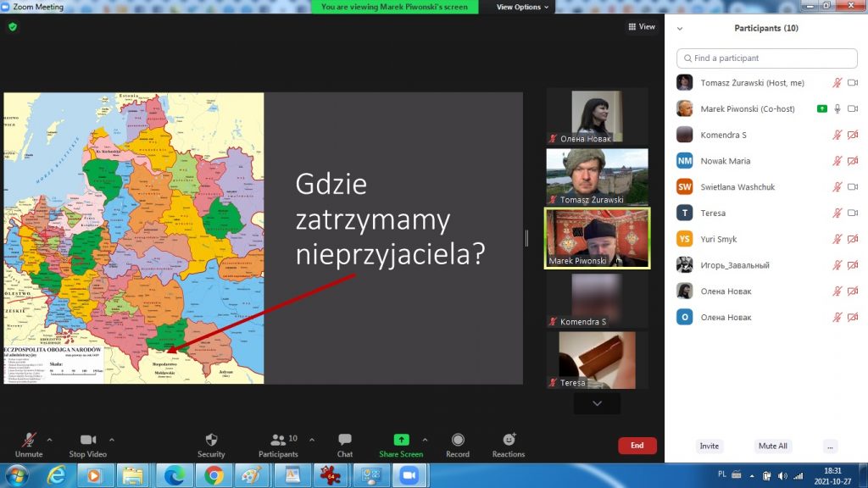
Task: Click the Mute All button
Action: [x=772, y=446]
